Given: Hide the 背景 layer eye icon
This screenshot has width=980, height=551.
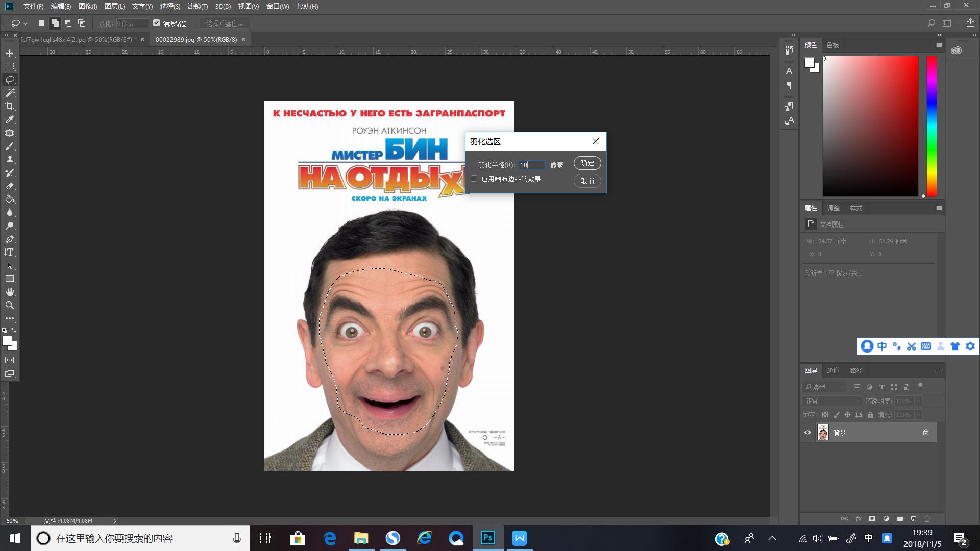Looking at the screenshot, I should pyautogui.click(x=807, y=433).
